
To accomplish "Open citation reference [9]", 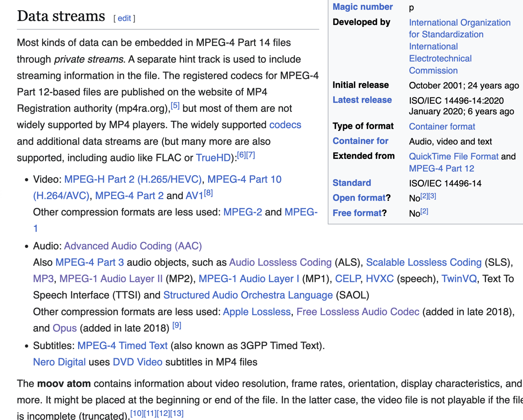I will [x=177, y=325].
